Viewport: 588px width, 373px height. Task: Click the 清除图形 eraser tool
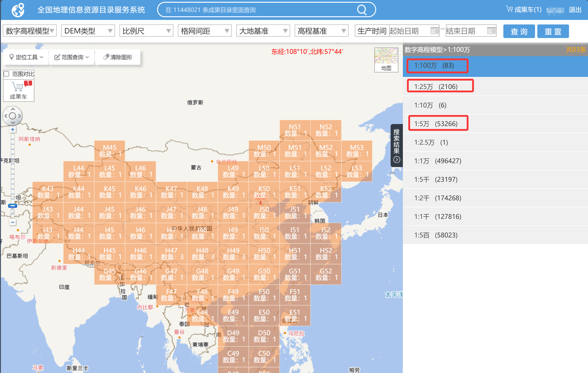[118, 57]
